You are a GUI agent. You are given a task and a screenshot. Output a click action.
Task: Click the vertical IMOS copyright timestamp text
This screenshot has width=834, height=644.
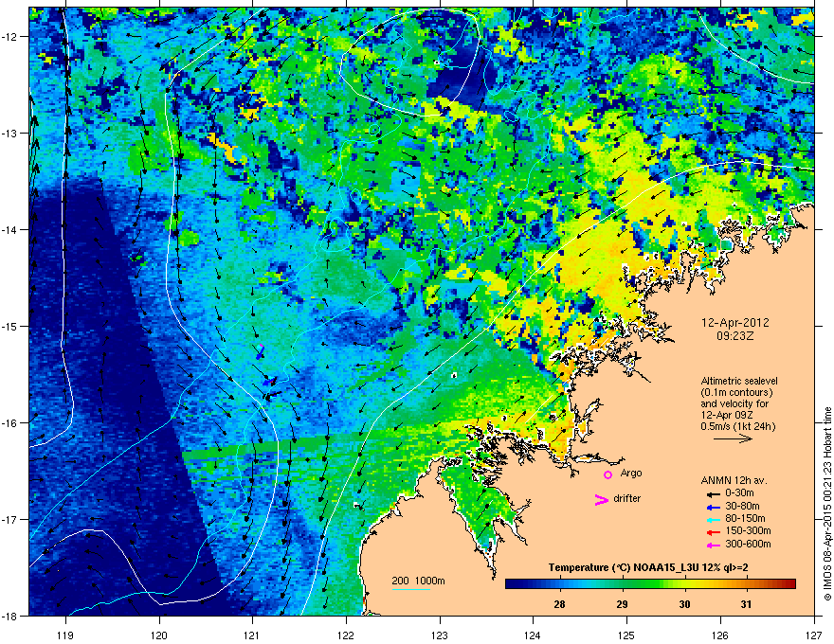pos(827,504)
